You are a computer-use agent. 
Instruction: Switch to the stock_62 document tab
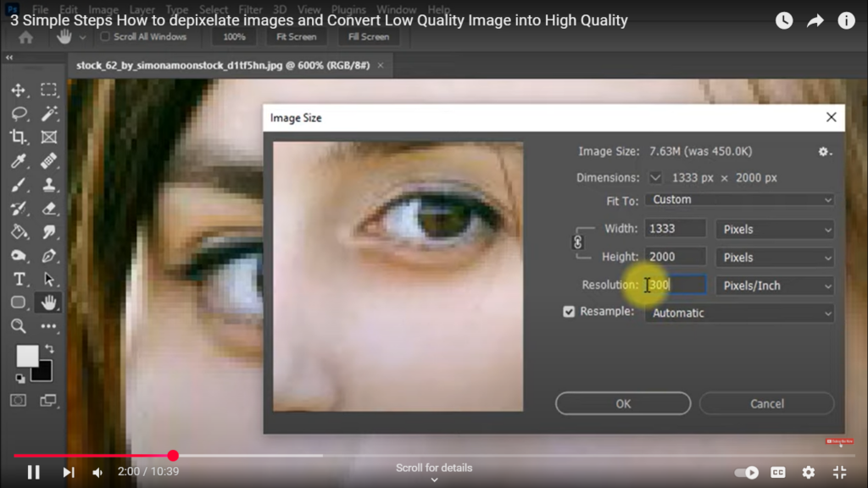coord(223,65)
